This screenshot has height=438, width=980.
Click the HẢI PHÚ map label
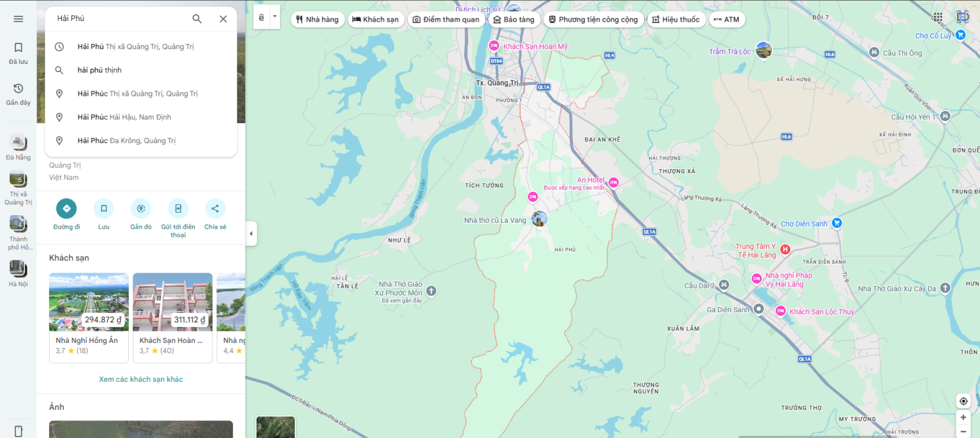tap(565, 250)
